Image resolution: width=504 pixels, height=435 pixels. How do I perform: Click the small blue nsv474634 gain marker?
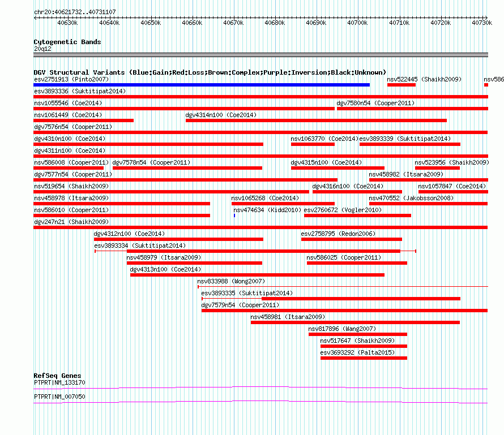[234, 216]
